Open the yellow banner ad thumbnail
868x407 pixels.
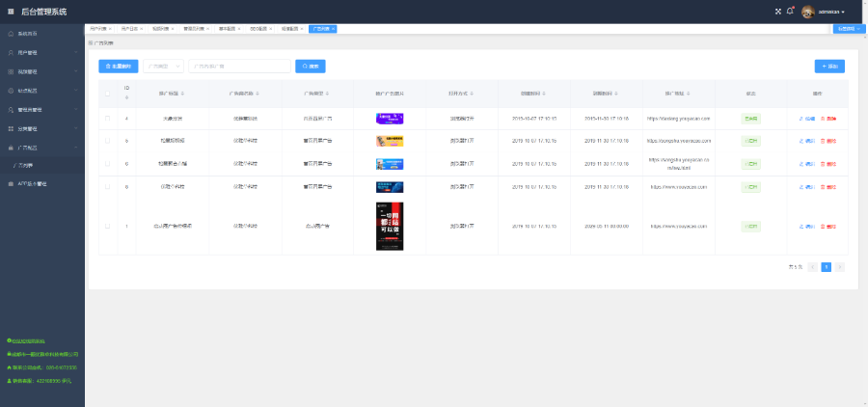390,141
